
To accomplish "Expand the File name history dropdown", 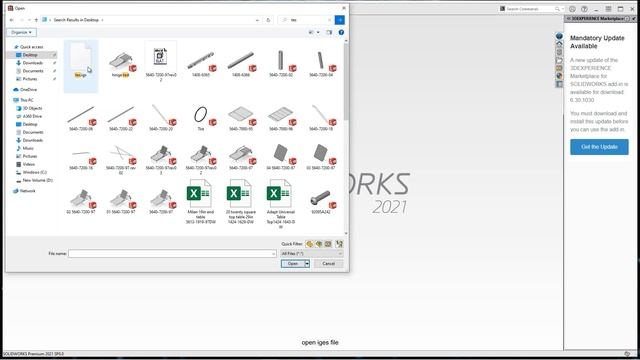I will [273, 254].
